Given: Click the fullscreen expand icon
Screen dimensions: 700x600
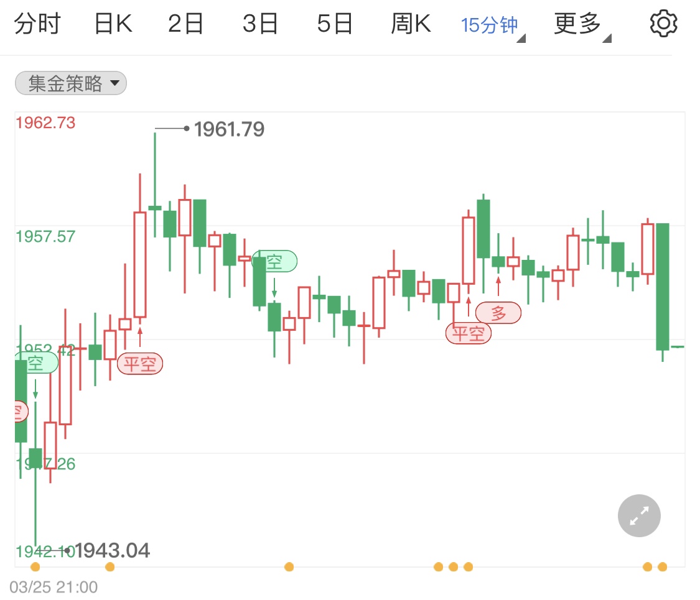Looking at the screenshot, I should coord(639,515).
